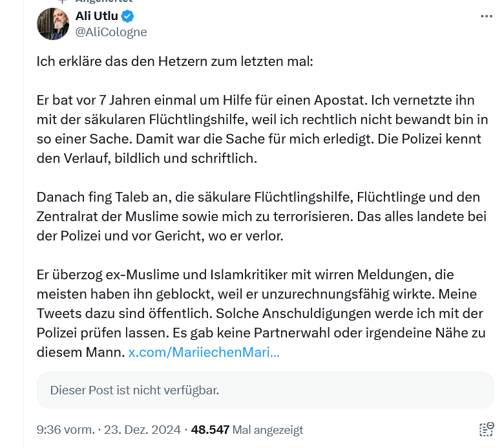Click the 'Dieser Post ist nicht verfügbar' box
The image size is (504, 448).
265,390
